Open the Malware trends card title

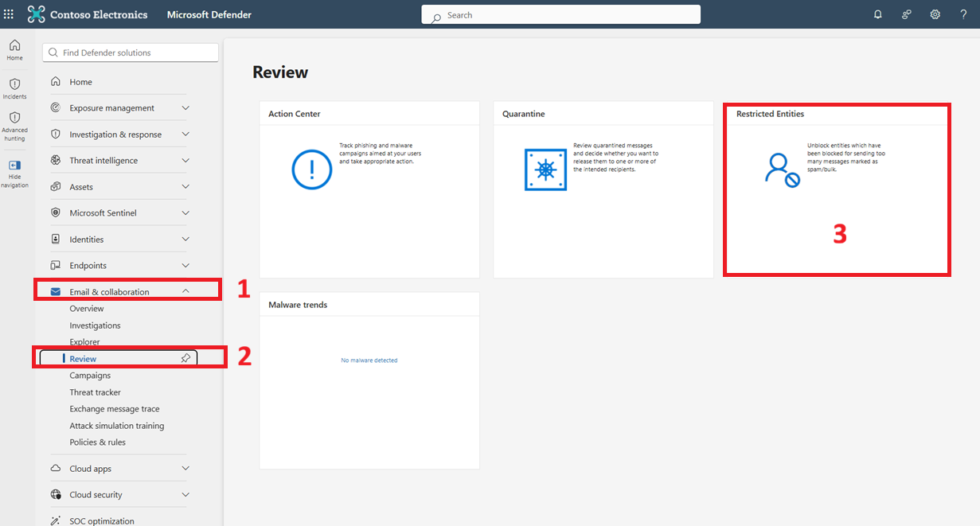pos(298,305)
